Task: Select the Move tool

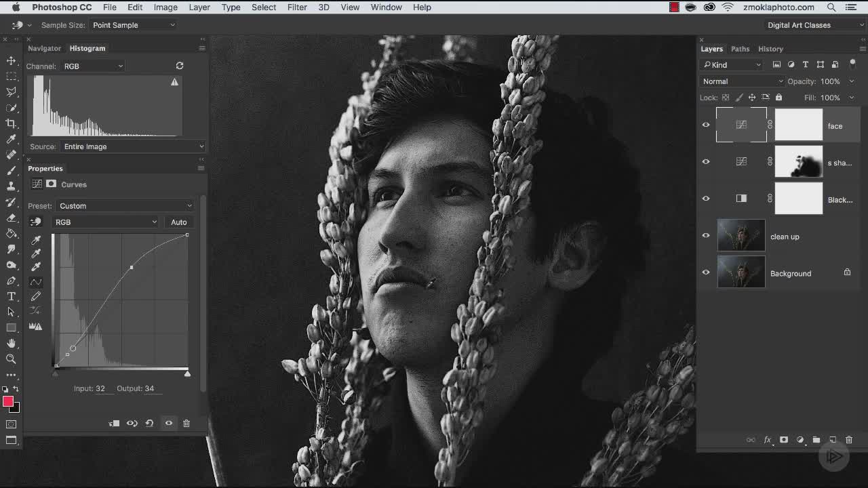Action: (x=12, y=60)
